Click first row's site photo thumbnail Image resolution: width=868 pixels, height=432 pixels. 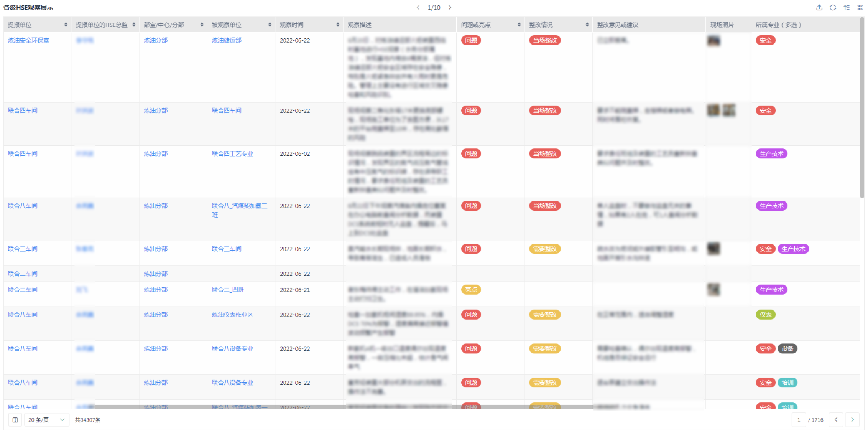[x=713, y=41]
